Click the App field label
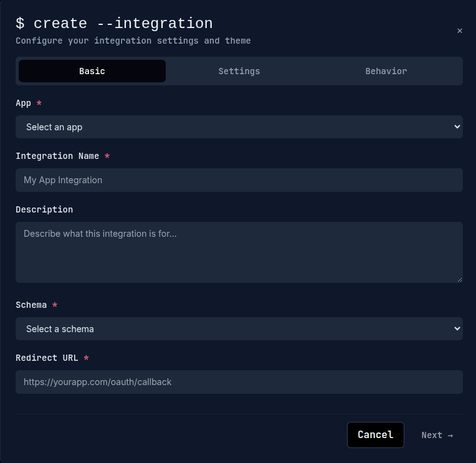The width and height of the screenshot is (476, 463). [24, 103]
